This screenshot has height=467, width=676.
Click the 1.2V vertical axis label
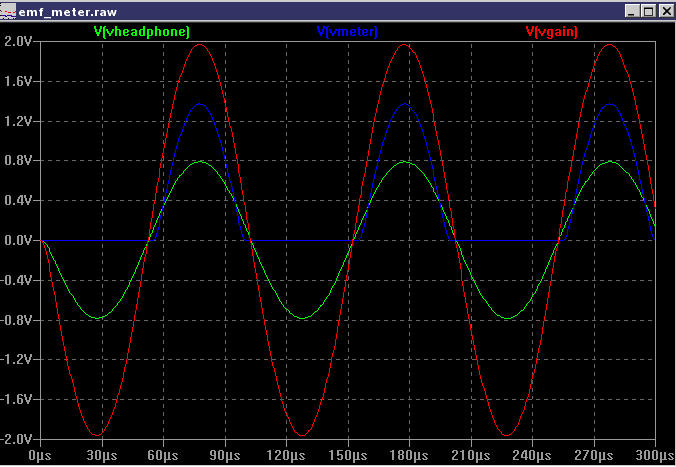(18, 121)
